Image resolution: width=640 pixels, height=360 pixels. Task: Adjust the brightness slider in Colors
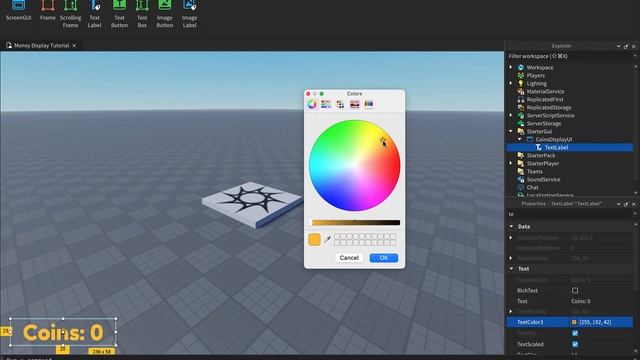click(x=356, y=222)
